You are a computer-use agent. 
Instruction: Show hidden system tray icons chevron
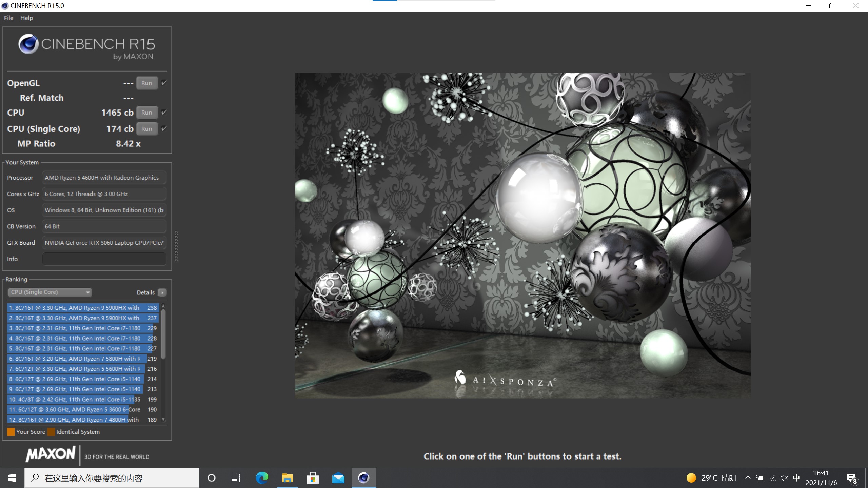click(747, 478)
